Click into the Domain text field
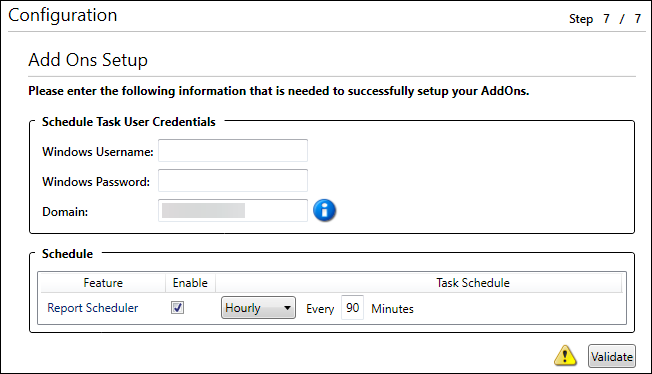 click(233, 211)
